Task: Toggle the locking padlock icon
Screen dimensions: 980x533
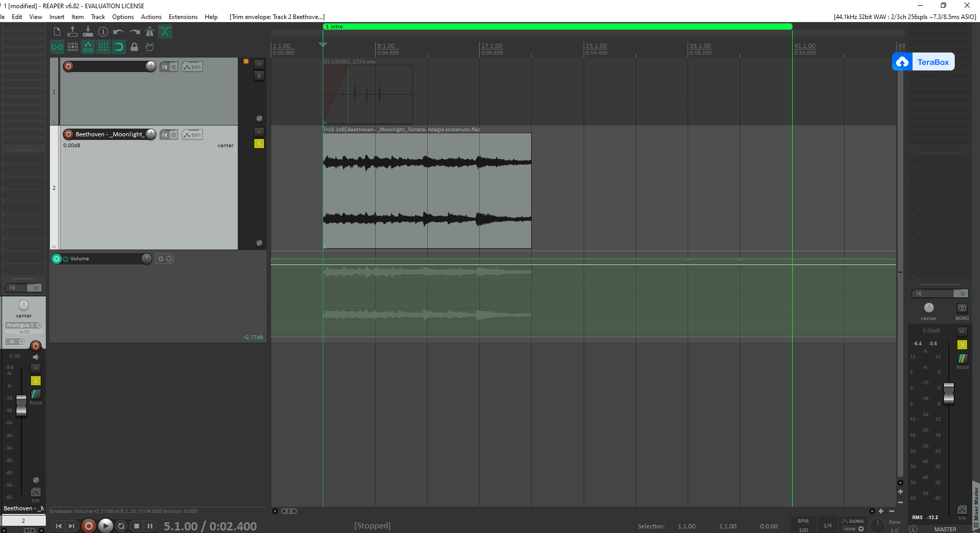Action: (134, 47)
